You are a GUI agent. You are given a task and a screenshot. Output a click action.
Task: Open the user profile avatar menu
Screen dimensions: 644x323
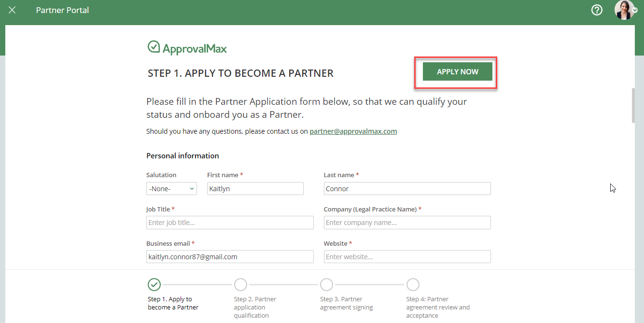[626, 10]
